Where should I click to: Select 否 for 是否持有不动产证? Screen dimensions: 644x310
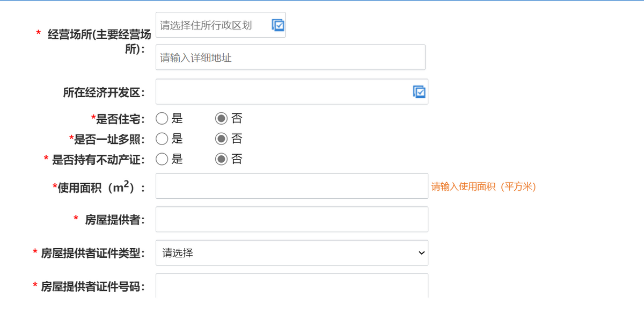[222, 159]
